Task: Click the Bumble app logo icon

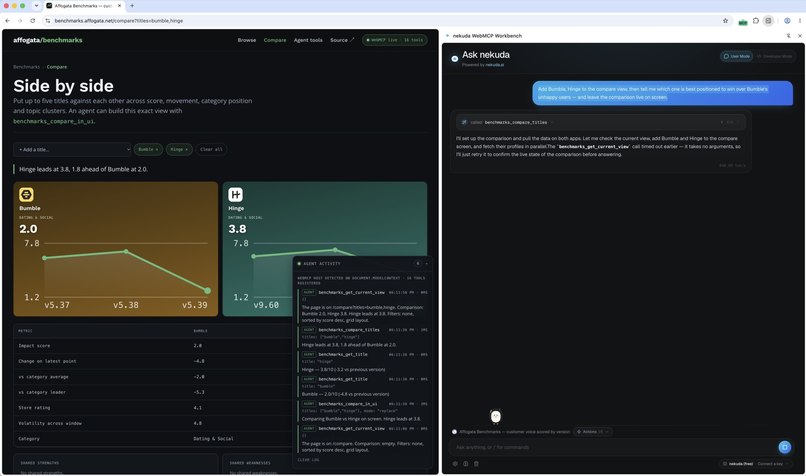Action: [26, 194]
